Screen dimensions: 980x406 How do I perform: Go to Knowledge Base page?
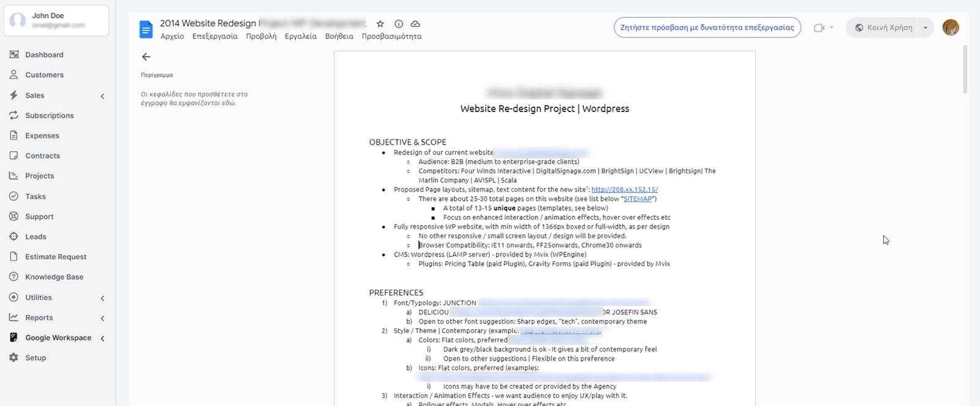(55, 277)
